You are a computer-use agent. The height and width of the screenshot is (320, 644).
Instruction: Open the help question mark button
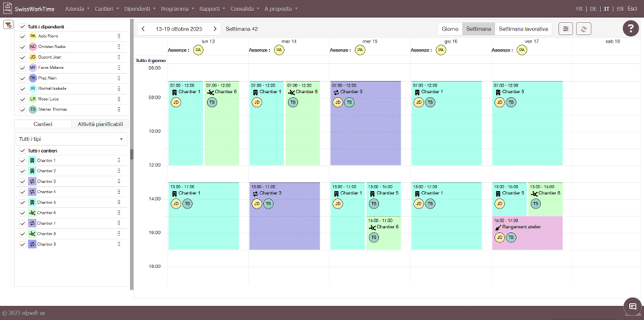pyautogui.click(x=630, y=29)
